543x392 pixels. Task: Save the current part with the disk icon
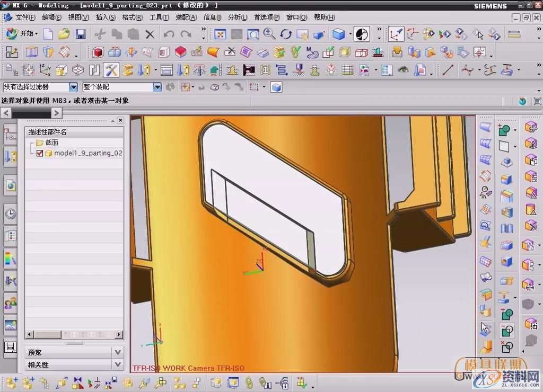(80, 34)
